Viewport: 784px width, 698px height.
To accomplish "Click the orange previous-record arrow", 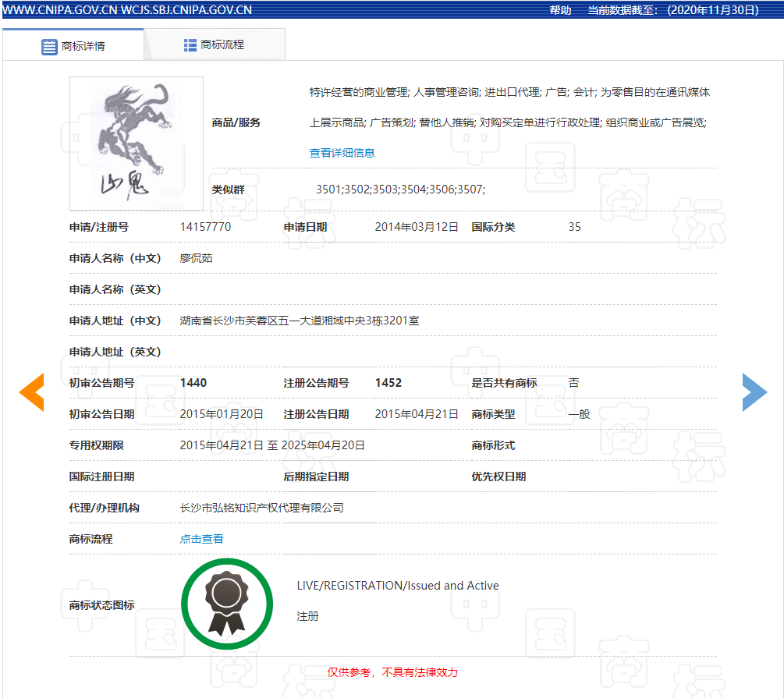I will click(31, 392).
